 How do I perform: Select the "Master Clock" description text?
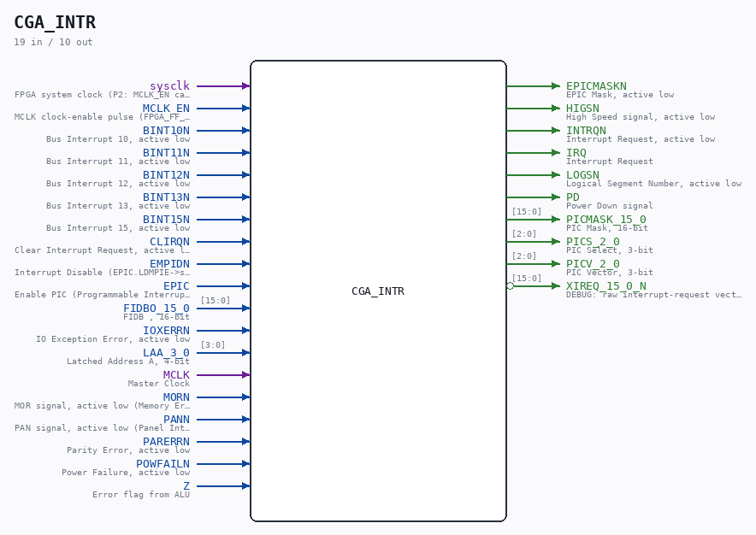pos(158,383)
